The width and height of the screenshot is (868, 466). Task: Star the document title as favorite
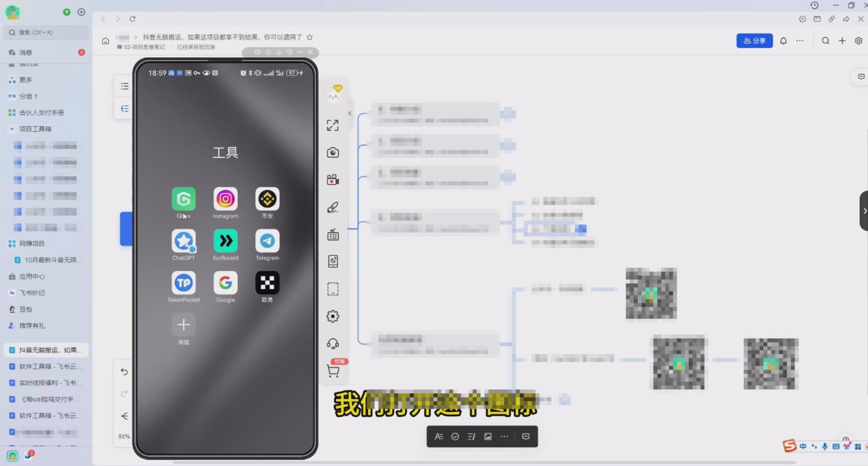(x=310, y=37)
